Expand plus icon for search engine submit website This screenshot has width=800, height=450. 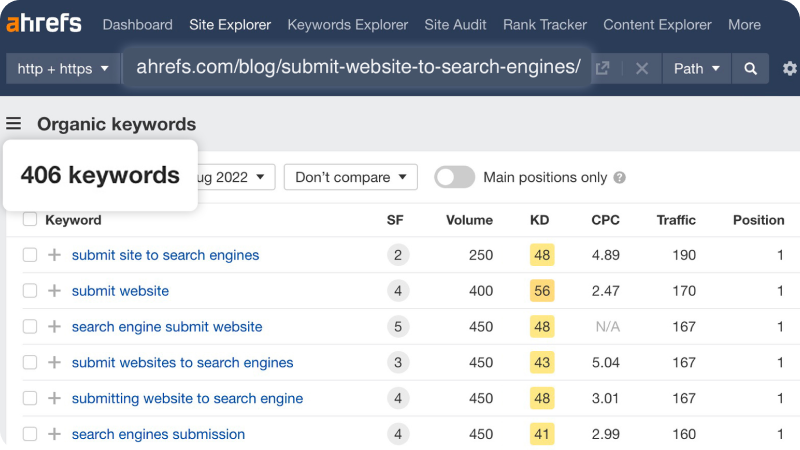click(54, 327)
